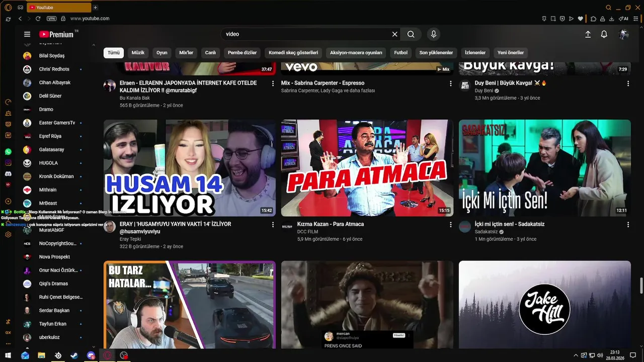This screenshot has width=644, height=362.
Task: Open WhatsApp in the Opera sidebar
Action: point(8,151)
